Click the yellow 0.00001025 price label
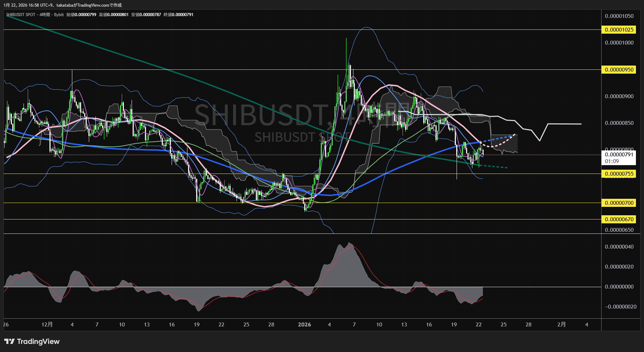 (x=619, y=30)
